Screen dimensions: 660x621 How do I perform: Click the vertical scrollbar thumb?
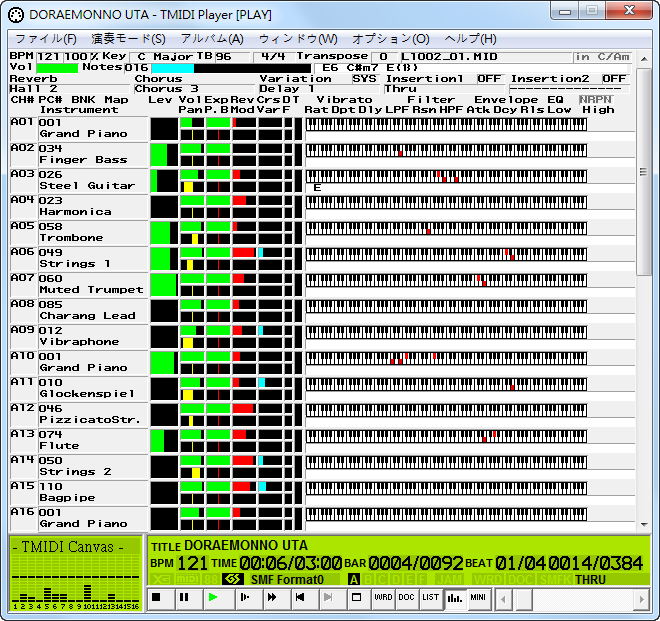[x=644, y=172]
